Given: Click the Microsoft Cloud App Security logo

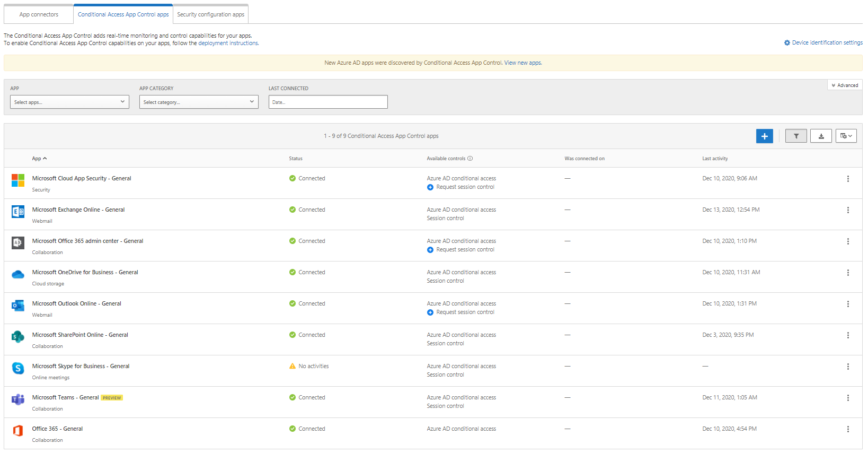Looking at the screenshot, I should (18, 180).
